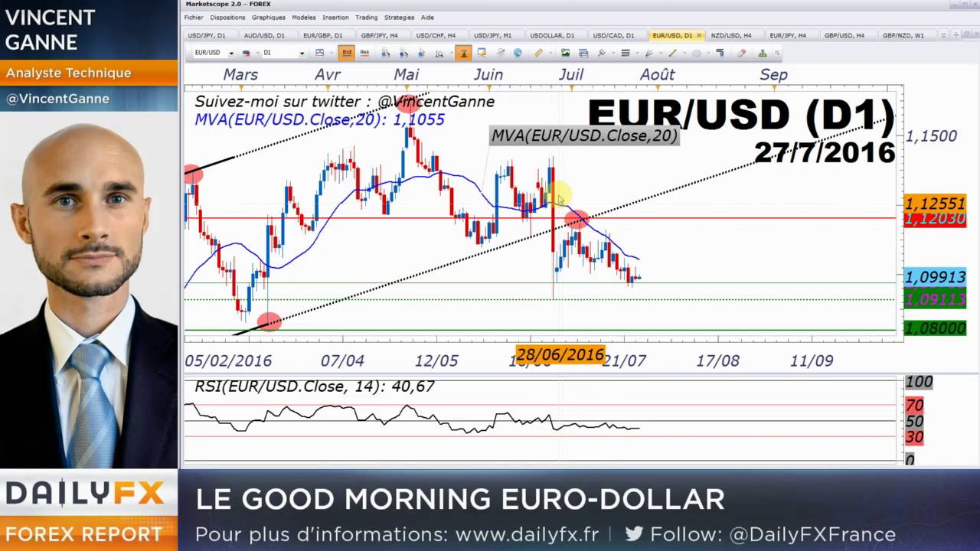Click the grey arrow icon before the globe
Screen dimensions: 980x551
[x=500, y=53]
